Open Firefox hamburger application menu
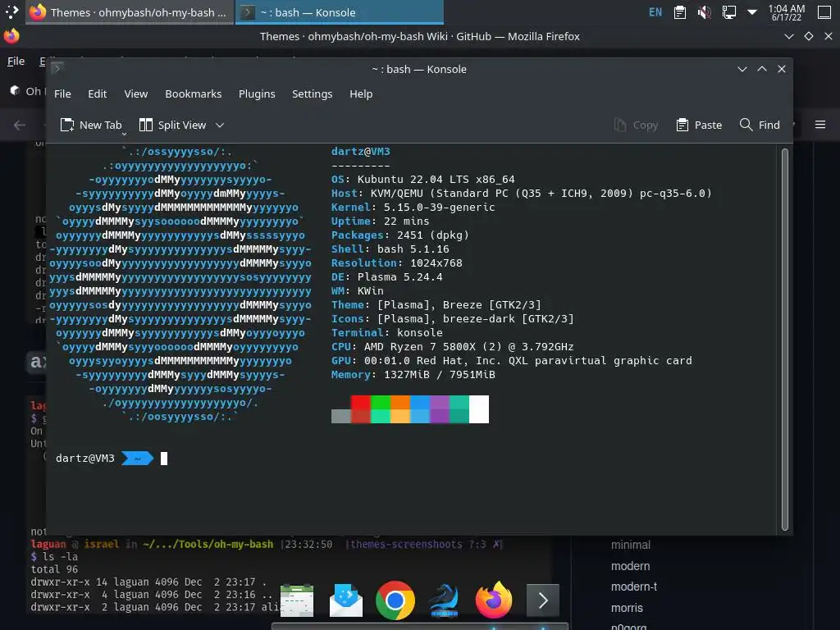The height and width of the screenshot is (630, 840). [820, 125]
